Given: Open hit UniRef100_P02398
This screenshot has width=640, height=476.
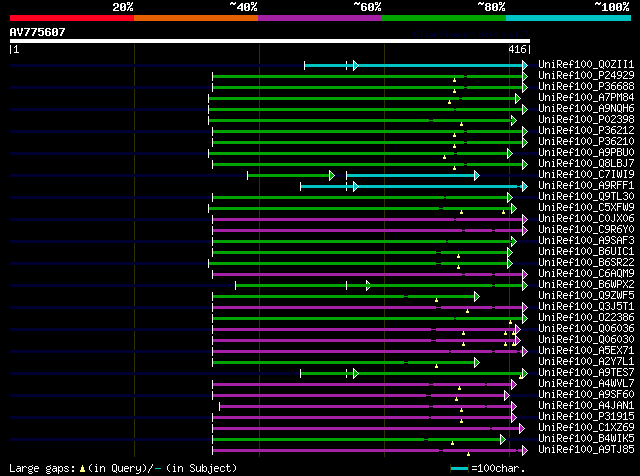Looking at the screenshot, I should click(x=586, y=120).
